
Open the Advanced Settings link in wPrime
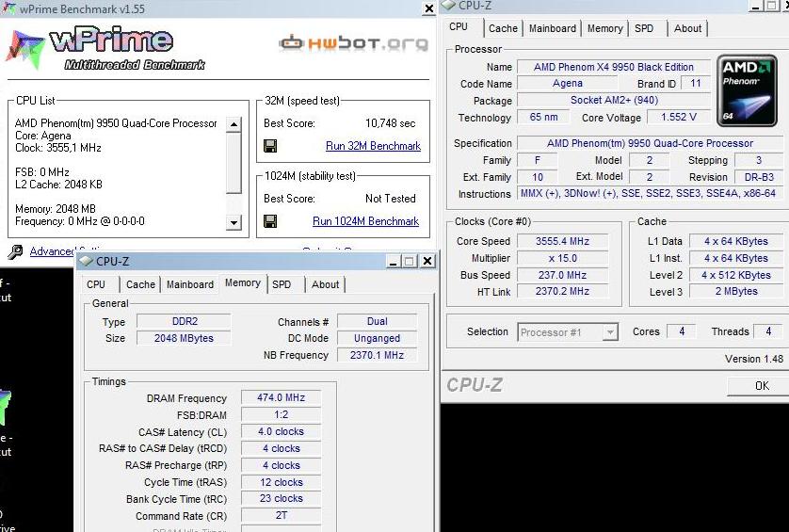coord(52,251)
